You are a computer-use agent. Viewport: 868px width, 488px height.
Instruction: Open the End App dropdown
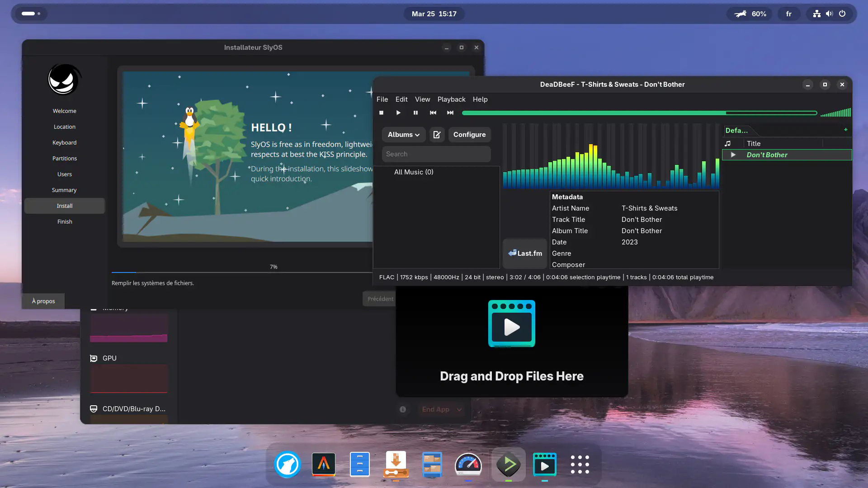pyautogui.click(x=441, y=409)
